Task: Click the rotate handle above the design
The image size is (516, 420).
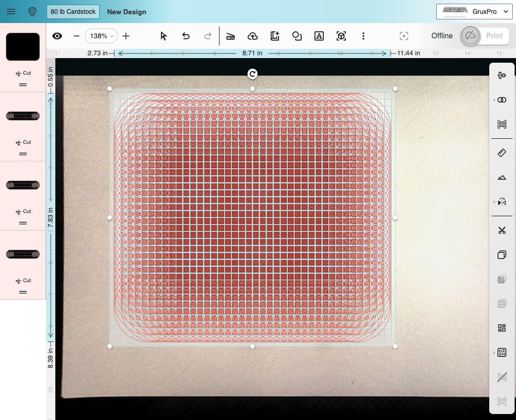Action: [x=252, y=74]
